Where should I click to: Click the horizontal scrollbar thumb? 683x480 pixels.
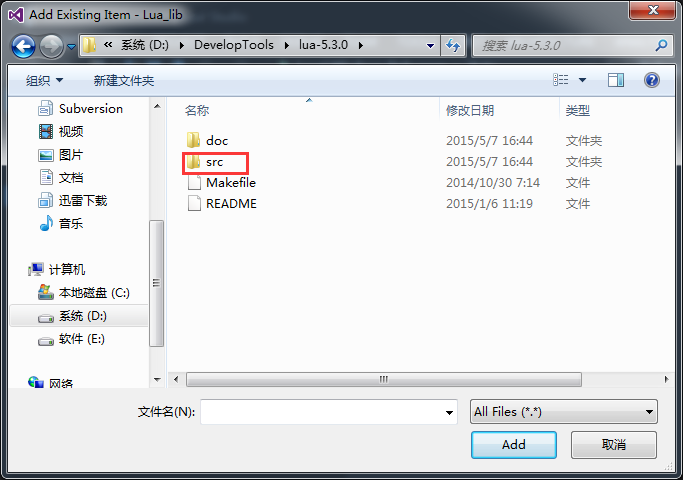(x=384, y=379)
